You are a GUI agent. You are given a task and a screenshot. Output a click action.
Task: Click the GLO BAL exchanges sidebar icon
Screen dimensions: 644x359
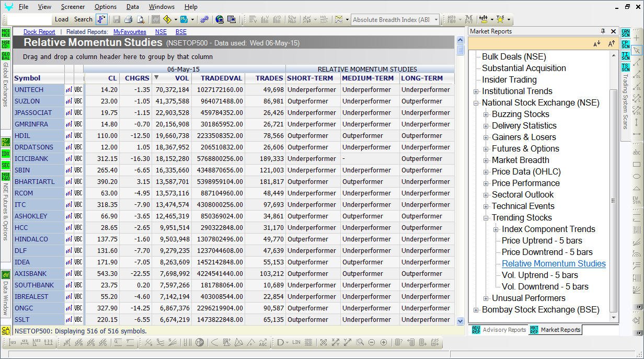pyautogui.click(x=6, y=55)
